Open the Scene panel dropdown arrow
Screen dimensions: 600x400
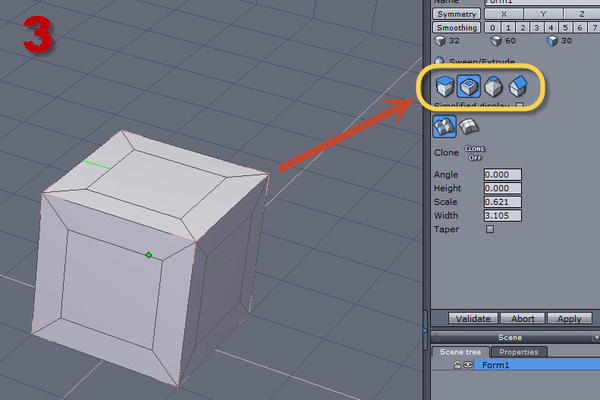coord(596,338)
